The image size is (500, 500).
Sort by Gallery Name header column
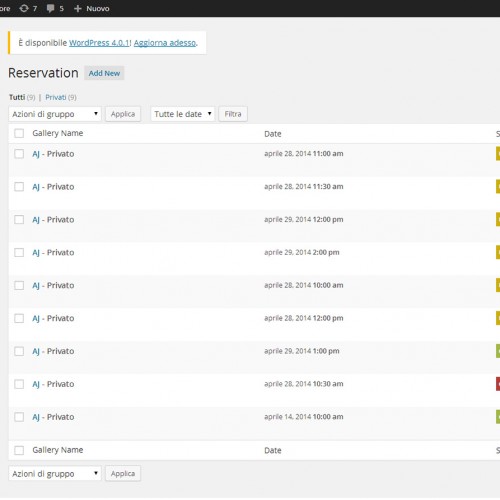tap(58, 133)
